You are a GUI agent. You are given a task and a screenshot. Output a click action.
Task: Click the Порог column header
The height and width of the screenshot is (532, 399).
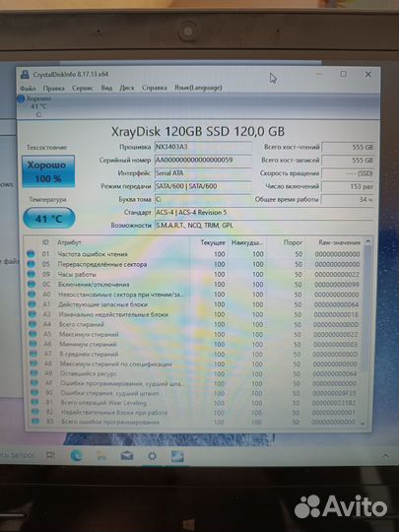(x=293, y=242)
